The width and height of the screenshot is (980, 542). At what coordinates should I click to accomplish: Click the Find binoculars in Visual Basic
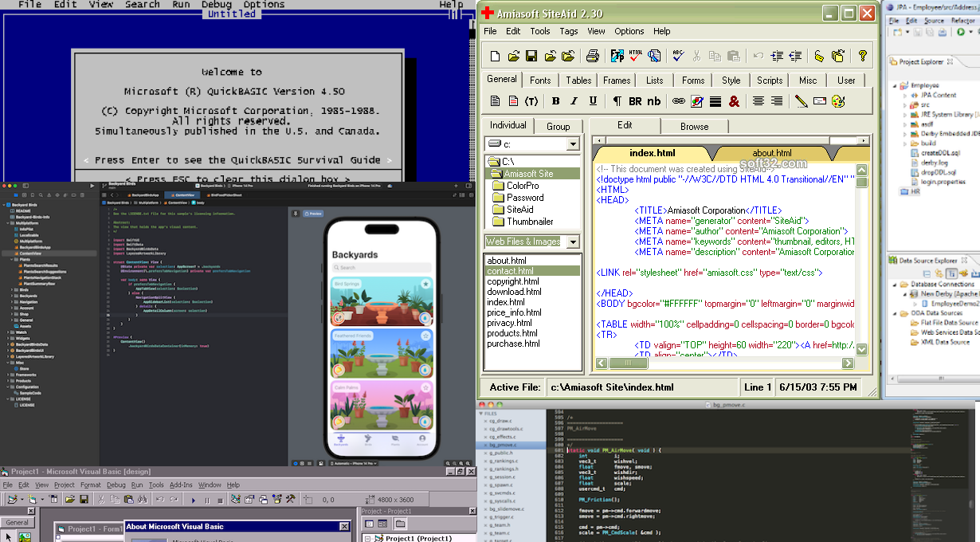click(142, 499)
